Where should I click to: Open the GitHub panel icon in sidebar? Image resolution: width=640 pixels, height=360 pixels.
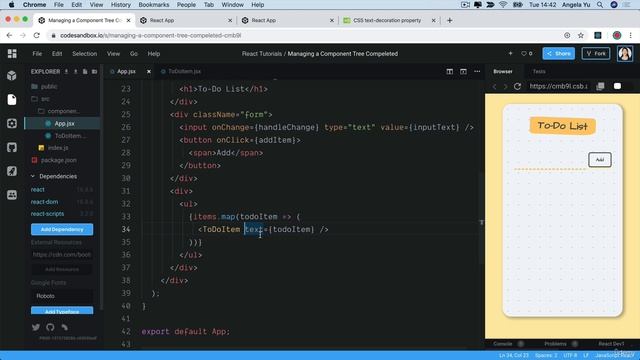point(12,147)
